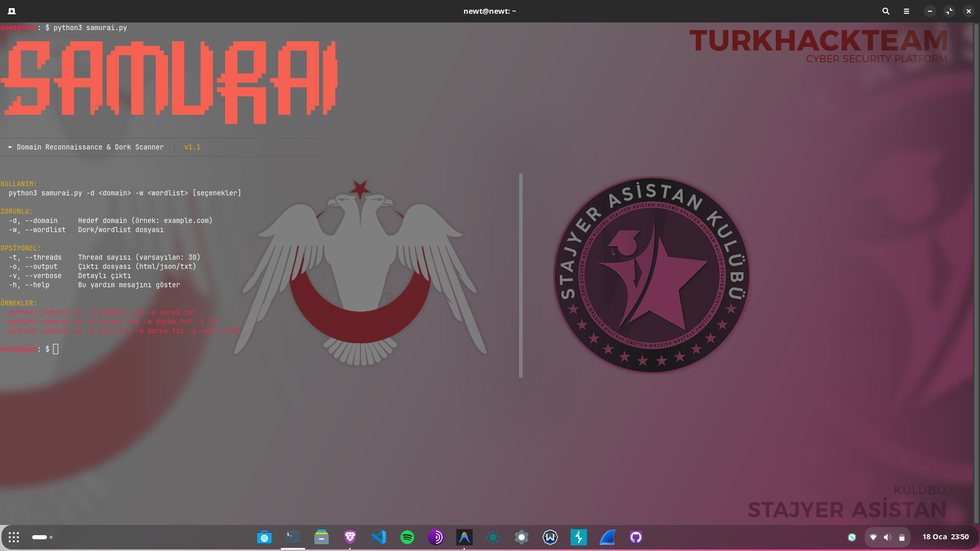Viewport: 980px width, 551px height.
Task: Click the version label 'v1.1'
Action: click(192, 147)
